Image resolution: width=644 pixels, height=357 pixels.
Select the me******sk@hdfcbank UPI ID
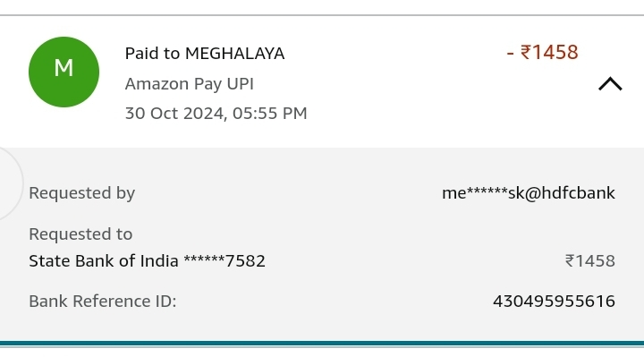tap(529, 193)
